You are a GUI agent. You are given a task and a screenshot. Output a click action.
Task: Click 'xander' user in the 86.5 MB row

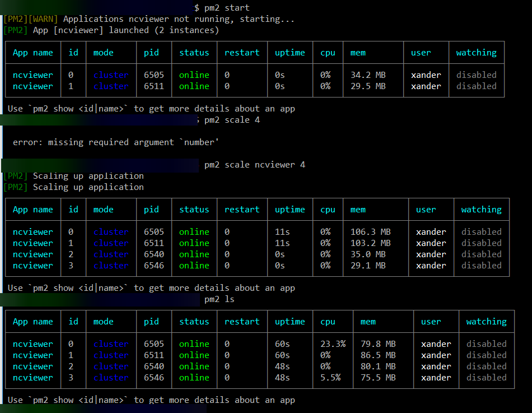[436, 355]
